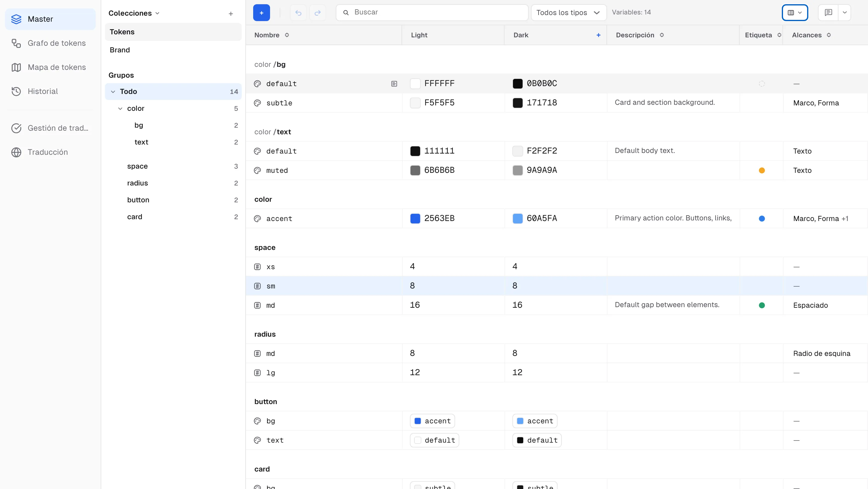
Task: Collapse the color group in the tree
Action: coord(120,108)
